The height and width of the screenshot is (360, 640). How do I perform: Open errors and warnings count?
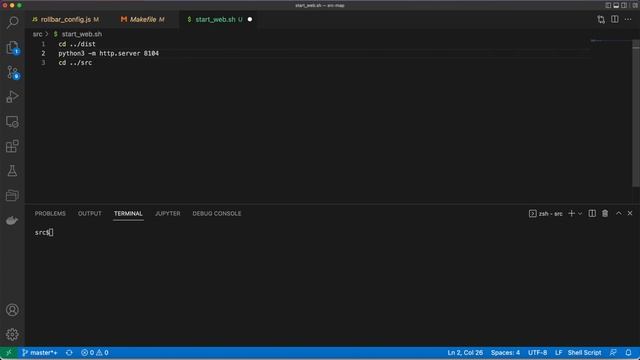click(x=95, y=353)
